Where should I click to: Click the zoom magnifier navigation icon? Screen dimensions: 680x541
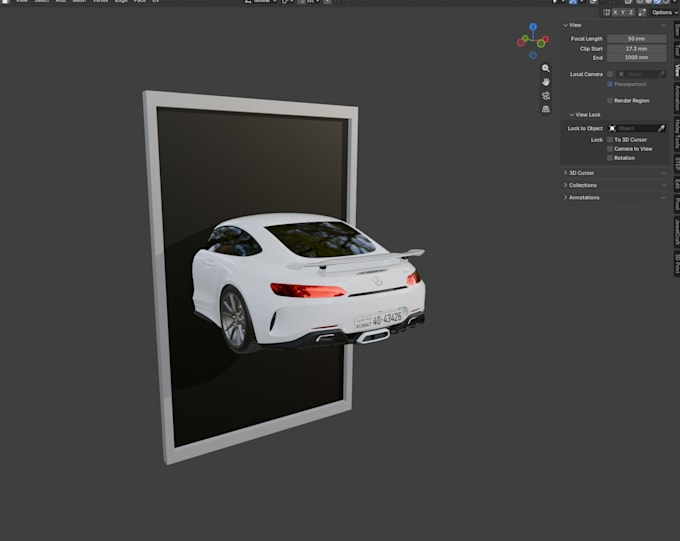coord(546,68)
